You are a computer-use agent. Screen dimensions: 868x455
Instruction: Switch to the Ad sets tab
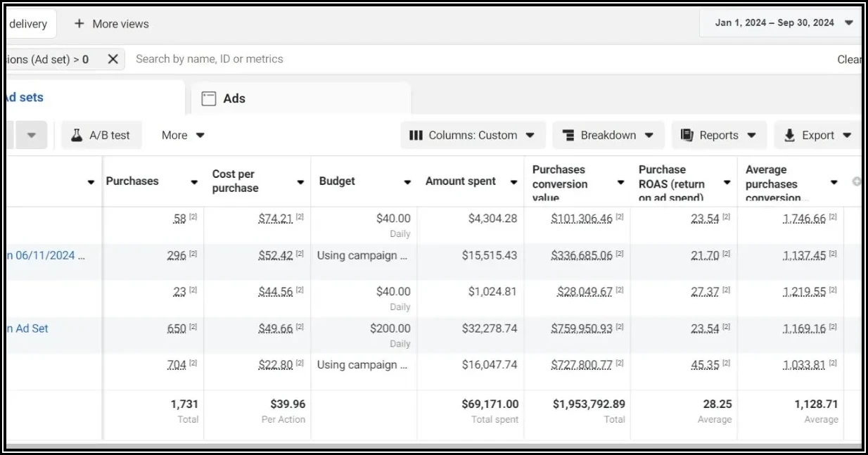(x=25, y=98)
